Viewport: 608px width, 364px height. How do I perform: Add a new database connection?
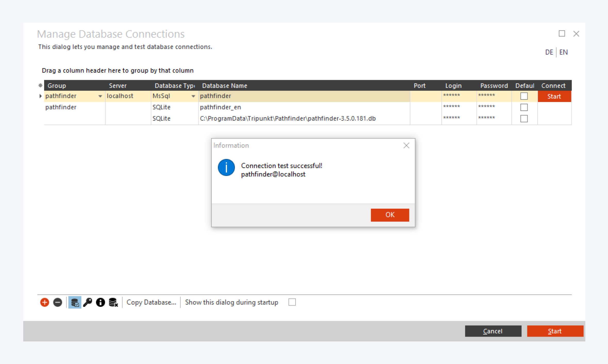pyautogui.click(x=44, y=302)
